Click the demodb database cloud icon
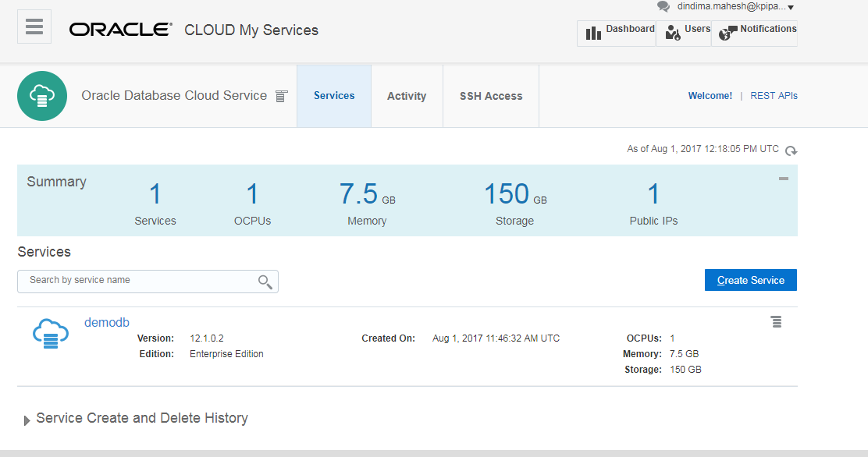 coord(50,333)
